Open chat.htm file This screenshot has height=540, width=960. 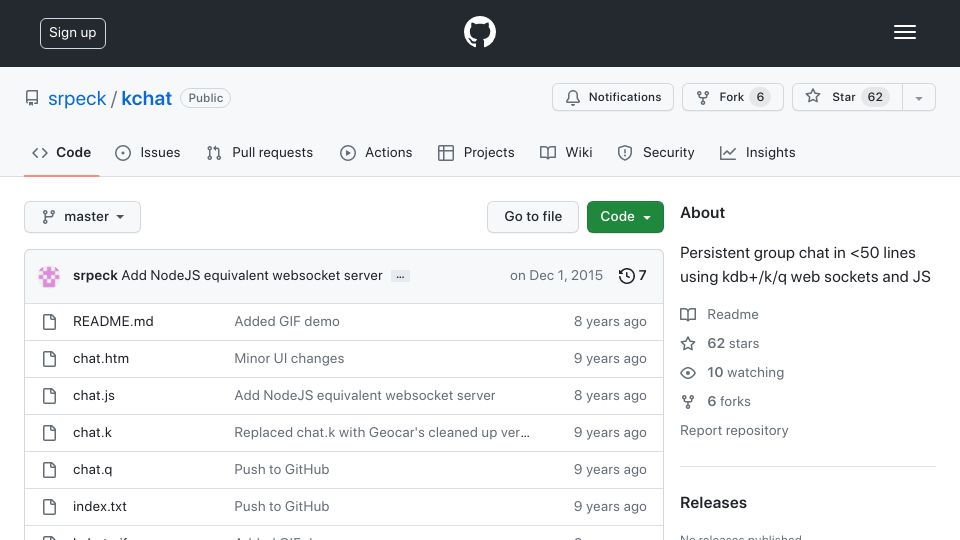[101, 359]
